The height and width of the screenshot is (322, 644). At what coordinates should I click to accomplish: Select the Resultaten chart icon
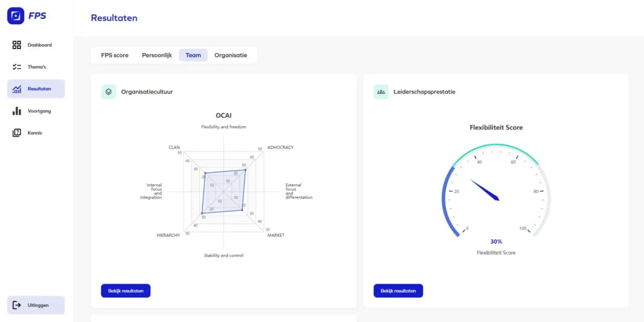(x=17, y=89)
